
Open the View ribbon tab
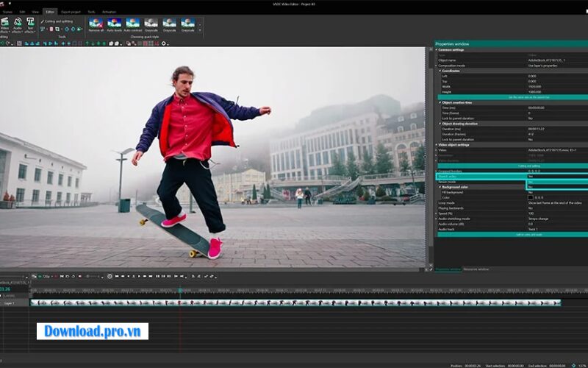(x=35, y=12)
